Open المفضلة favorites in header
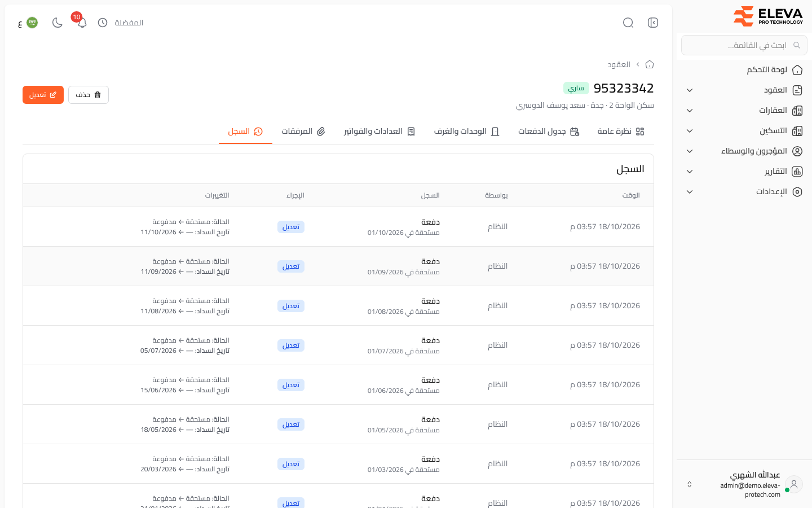Image resolution: width=812 pixels, height=508 pixels. tap(129, 23)
